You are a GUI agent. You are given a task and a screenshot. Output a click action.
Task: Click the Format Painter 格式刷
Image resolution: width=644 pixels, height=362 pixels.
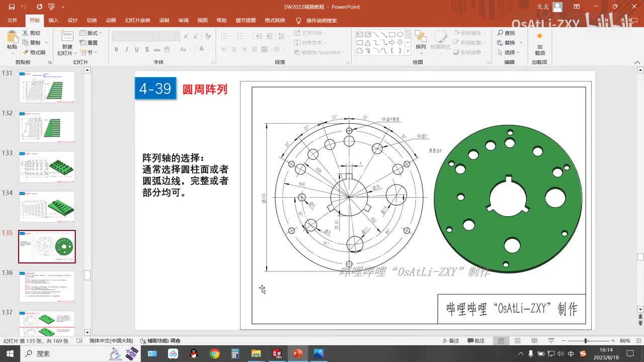point(34,52)
